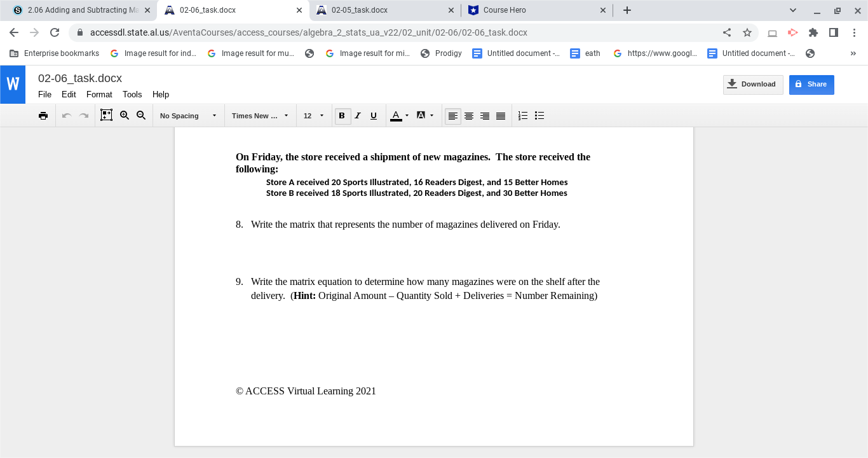Toggle the browser side panel

pos(834,32)
